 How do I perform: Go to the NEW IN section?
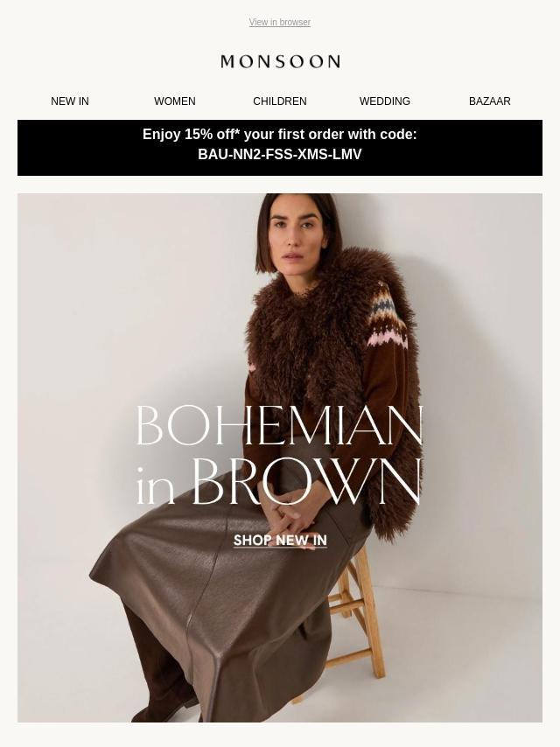pos(70,101)
